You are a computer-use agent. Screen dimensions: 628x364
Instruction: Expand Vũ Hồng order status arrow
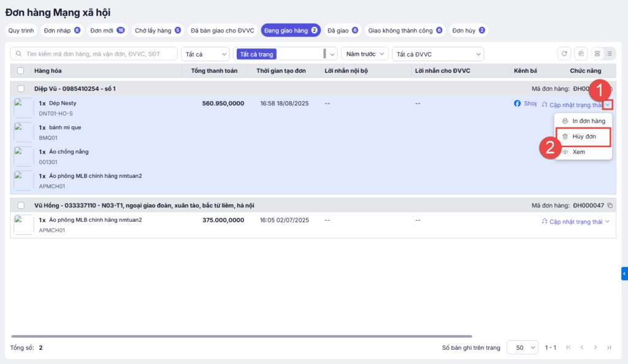(608, 222)
